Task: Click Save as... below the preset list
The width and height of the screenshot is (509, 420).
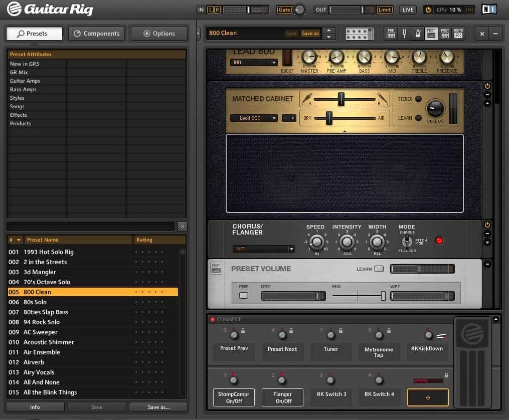Action: coord(158,407)
